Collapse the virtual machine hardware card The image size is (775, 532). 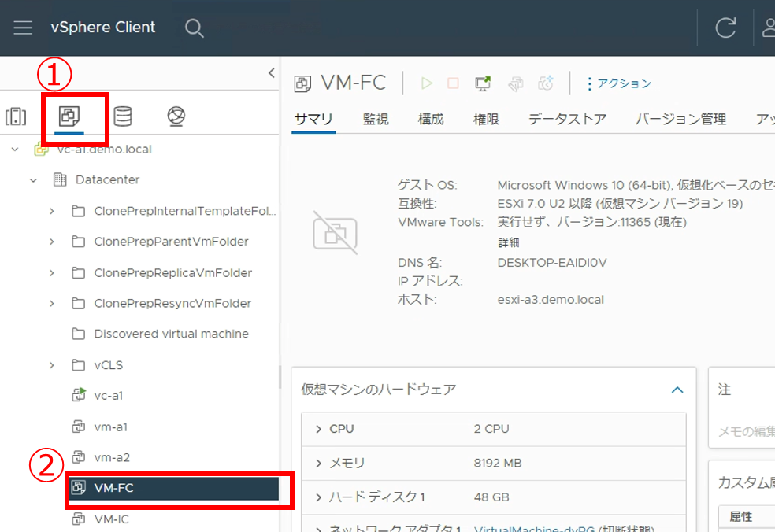676,390
